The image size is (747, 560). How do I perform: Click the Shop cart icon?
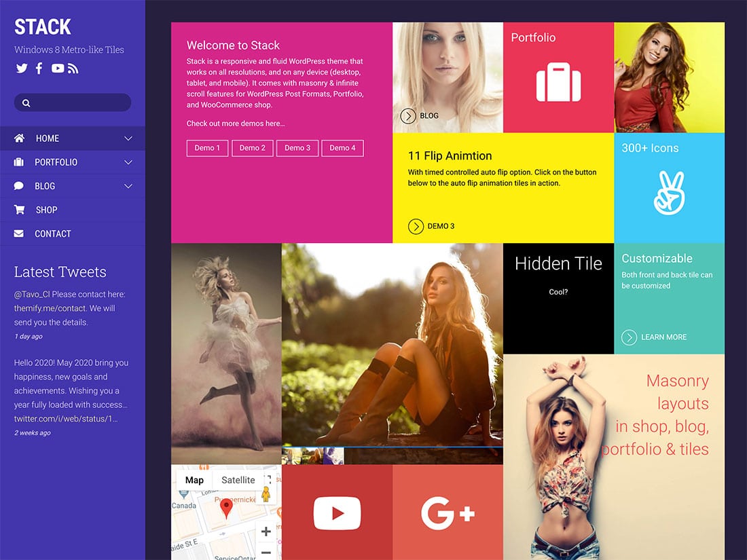click(x=19, y=210)
